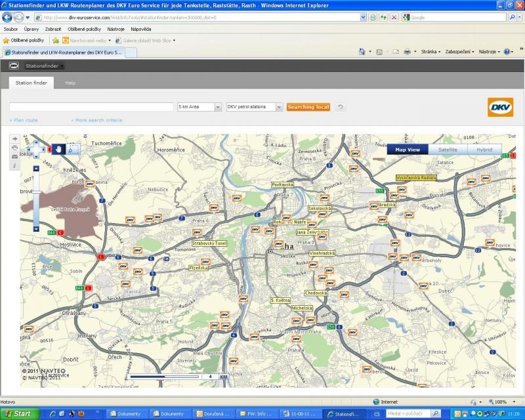Open the Stránka command bar menu

tap(430, 52)
